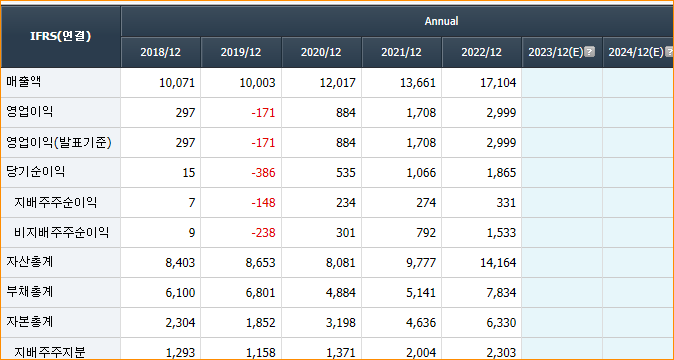This screenshot has height=360, width=674.
Task: Click the 지배주주순이익 value 274
Action: pos(426,203)
